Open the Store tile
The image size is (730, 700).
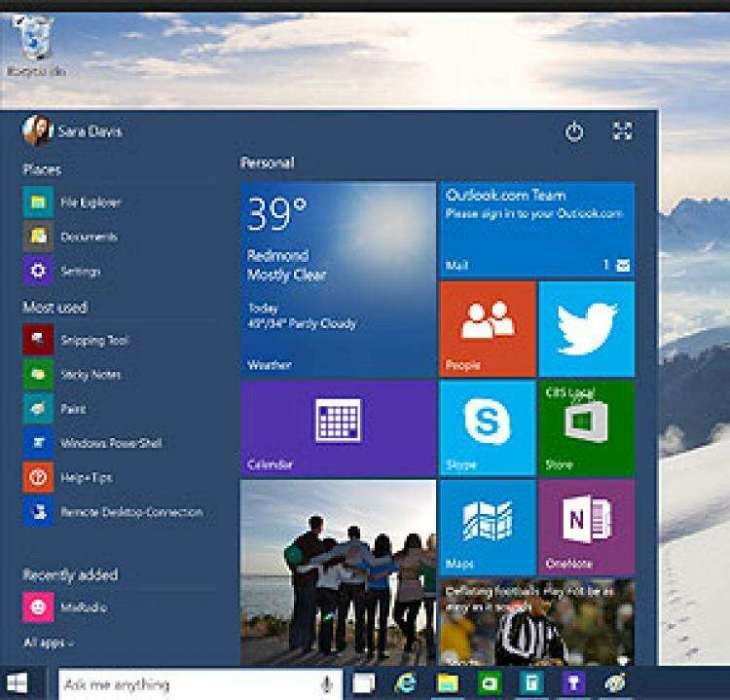587,428
